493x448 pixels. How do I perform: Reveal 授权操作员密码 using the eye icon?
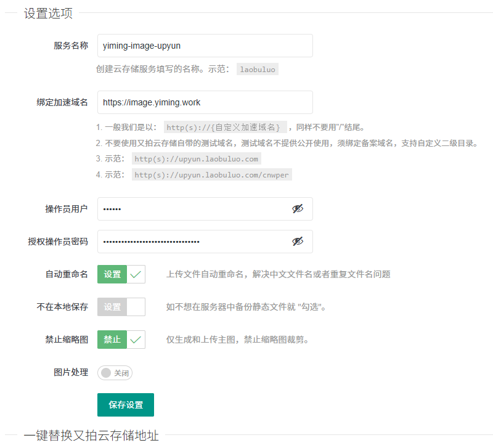298,242
